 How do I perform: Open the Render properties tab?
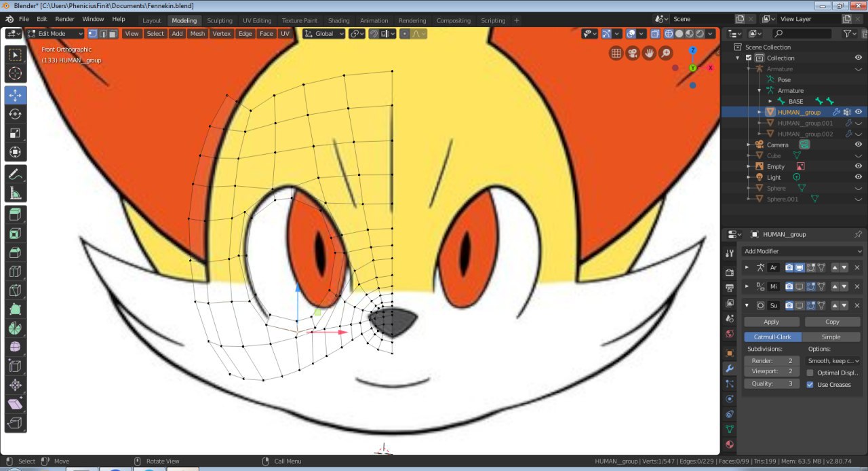point(730,272)
